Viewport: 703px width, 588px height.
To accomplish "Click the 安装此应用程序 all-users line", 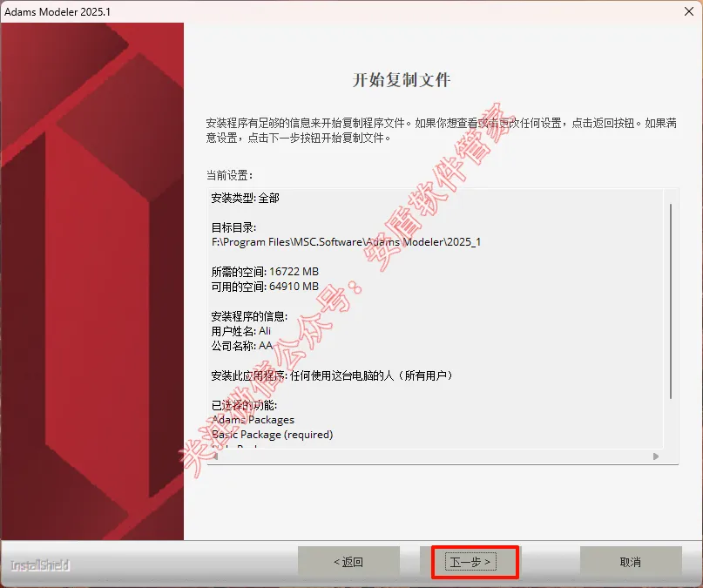I will (x=332, y=375).
